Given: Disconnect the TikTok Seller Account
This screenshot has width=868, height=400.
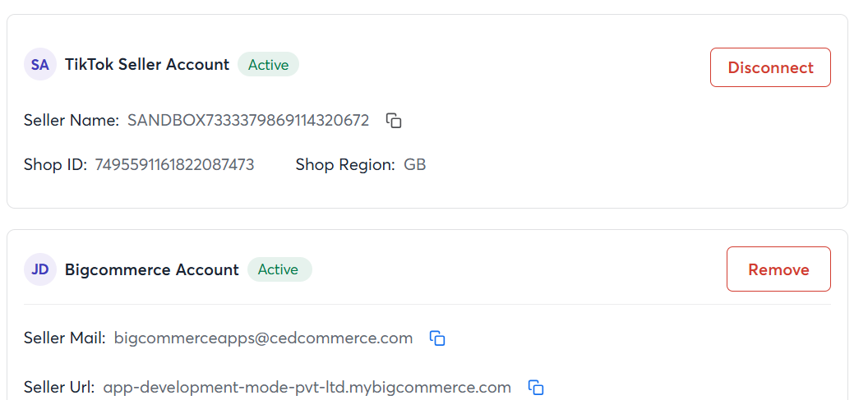Looking at the screenshot, I should pos(770,67).
